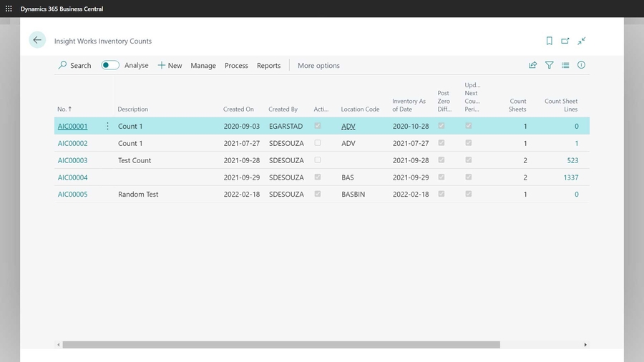The width and height of the screenshot is (644, 362).
Task: Open the Manage menu
Action: (x=203, y=66)
